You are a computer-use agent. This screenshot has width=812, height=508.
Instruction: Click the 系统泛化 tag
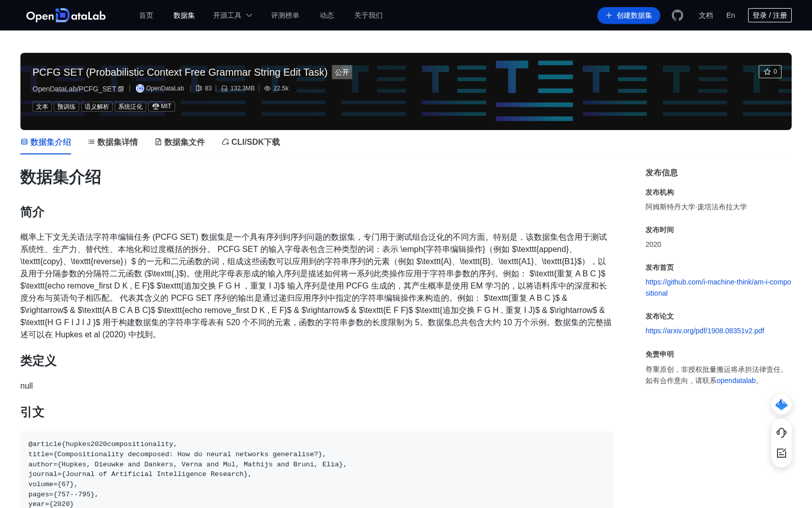(x=130, y=107)
